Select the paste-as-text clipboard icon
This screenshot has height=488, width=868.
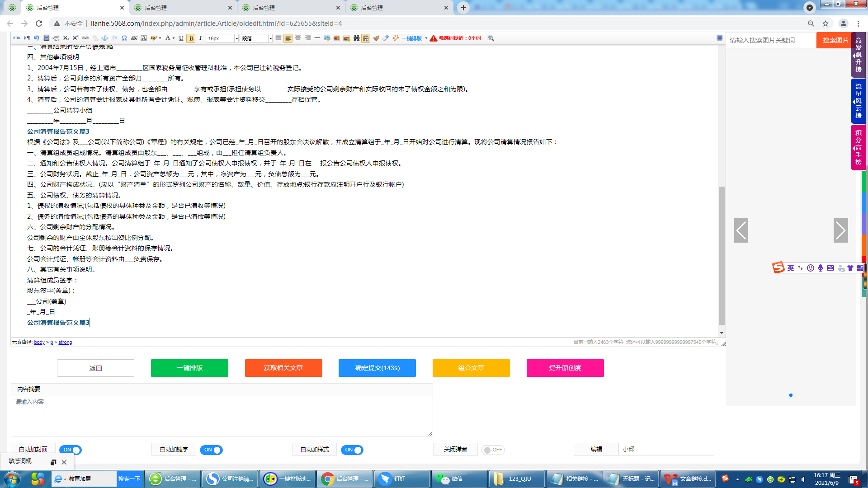tap(365, 38)
